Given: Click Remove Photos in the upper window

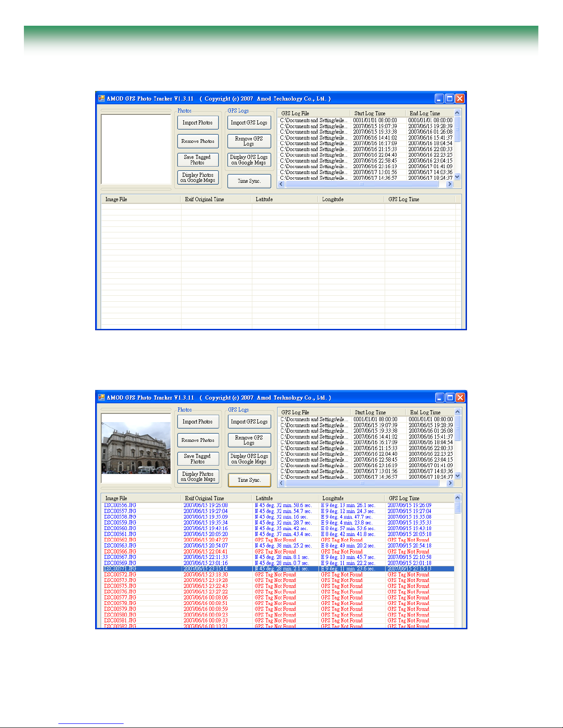Looking at the screenshot, I should [198, 141].
